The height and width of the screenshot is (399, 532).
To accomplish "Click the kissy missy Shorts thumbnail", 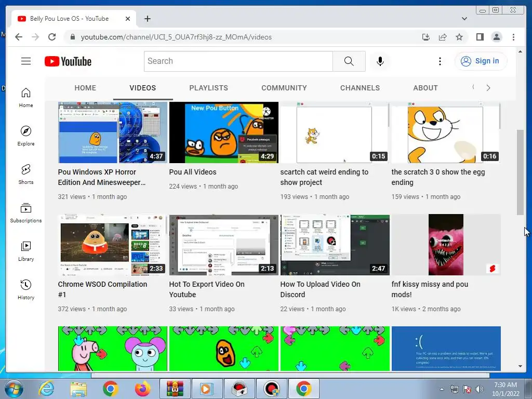I will point(446,245).
